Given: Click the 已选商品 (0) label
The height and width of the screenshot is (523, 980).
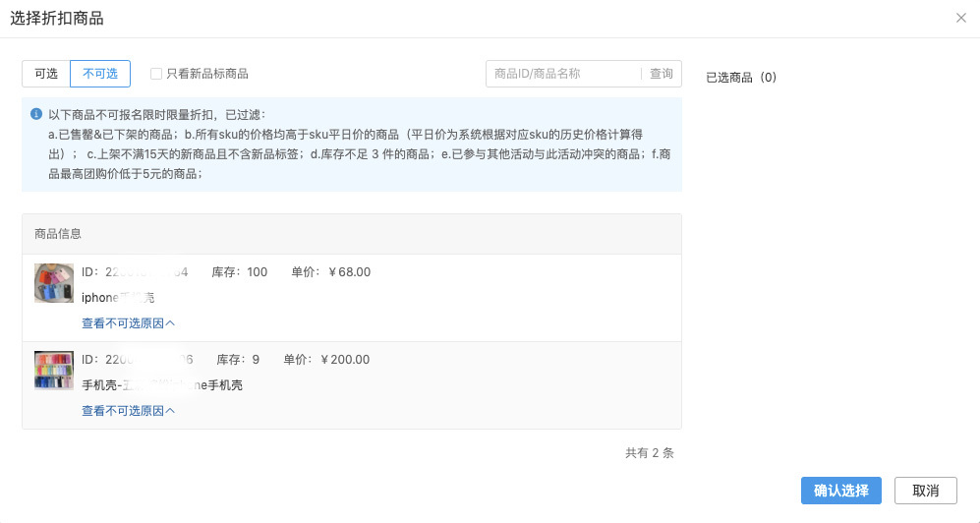Looking at the screenshot, I should (741, 78).
